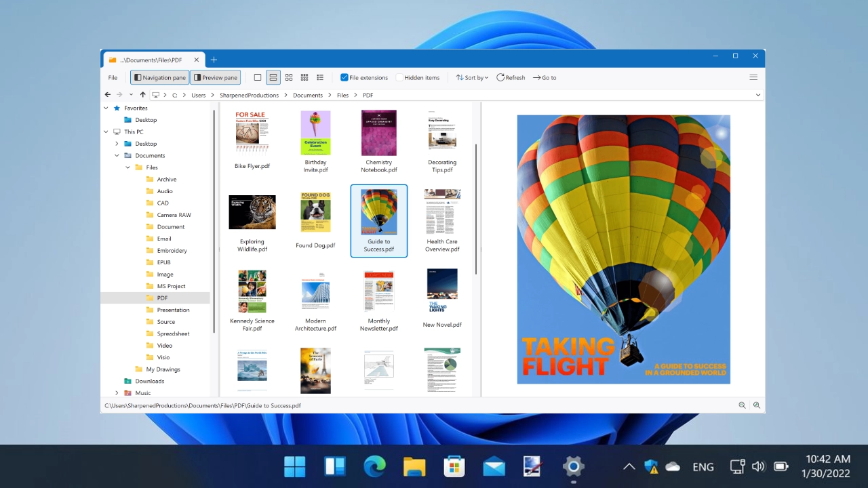Show hidden system tray icons
Screen dimensions: 868x488
click(629, 466)
